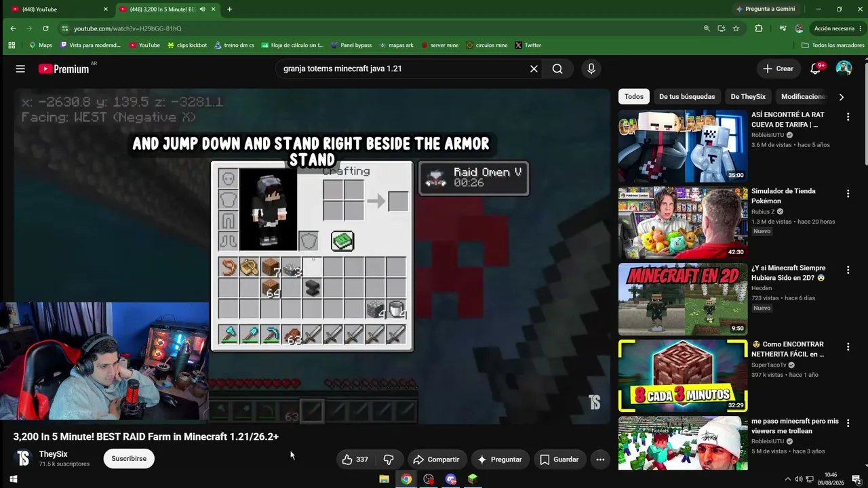Reload the current page
The image size is (868, 488).
(x=45, y=28)
